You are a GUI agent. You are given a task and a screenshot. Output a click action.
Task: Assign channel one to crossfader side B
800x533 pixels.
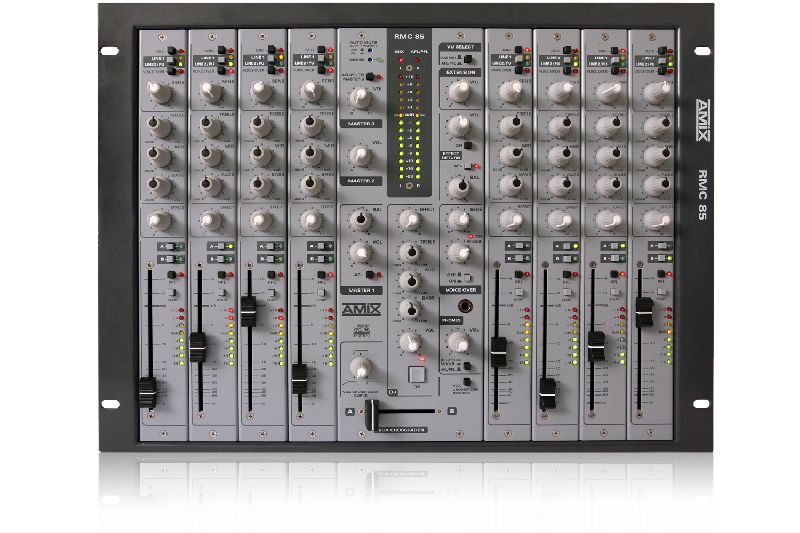pos(172,259)
